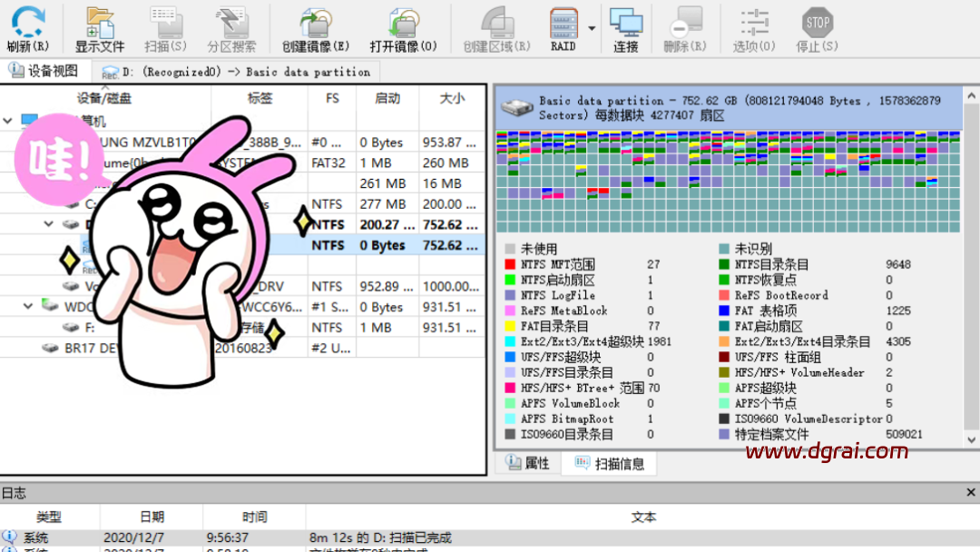This screenshot has width=980, height=552.
Task: Collapse the computer root tree node
Action: 9,121
